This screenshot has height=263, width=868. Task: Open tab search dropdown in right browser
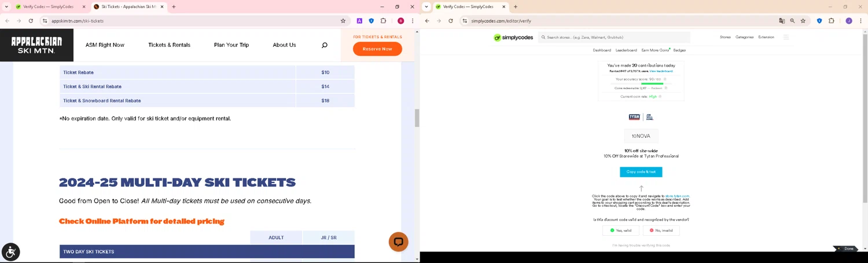click(x=426, y=7)
